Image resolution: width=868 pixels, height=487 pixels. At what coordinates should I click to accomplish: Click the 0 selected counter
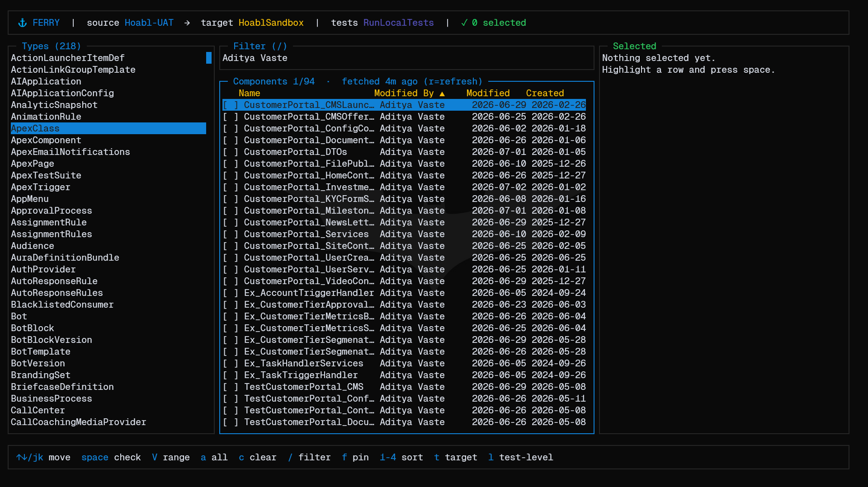click(499, 23)
